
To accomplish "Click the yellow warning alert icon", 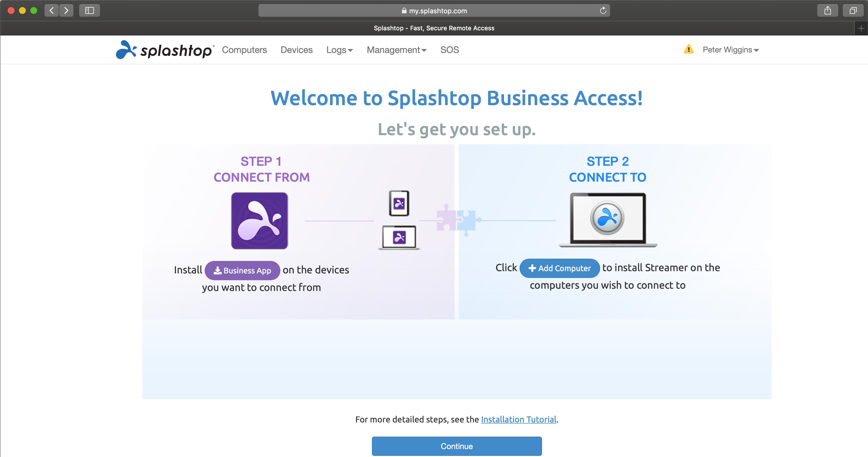I will click(x=688, y=49).
